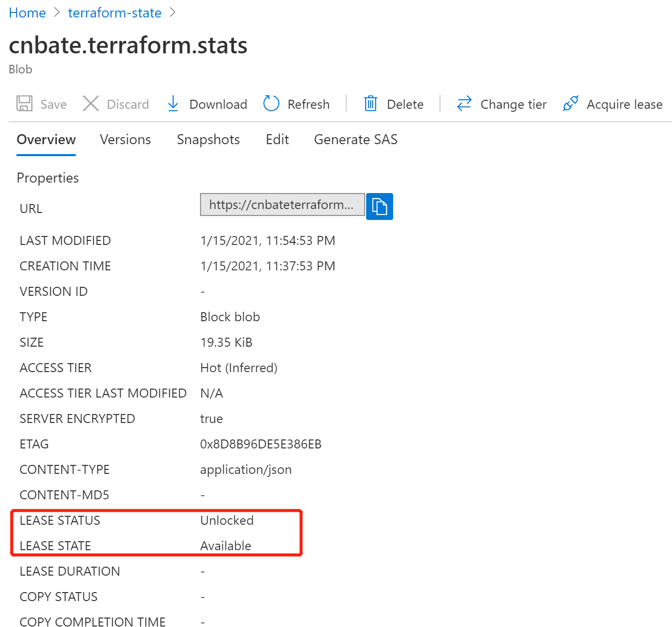This screenshot has width=672, height=627.
Task: Select the ETAG value 0x8D8B96DE5E386EB
Action: click(261, 444)
